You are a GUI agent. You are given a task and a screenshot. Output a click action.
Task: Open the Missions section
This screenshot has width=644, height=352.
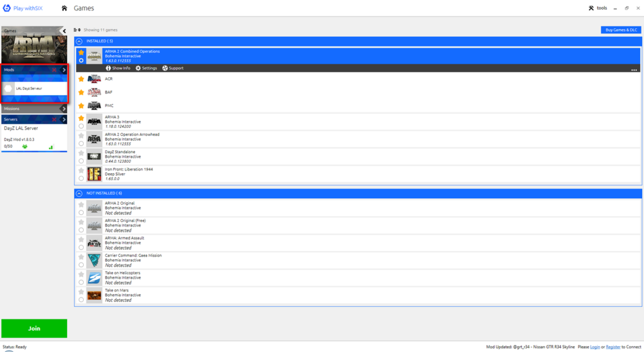(x=34, y=109)
